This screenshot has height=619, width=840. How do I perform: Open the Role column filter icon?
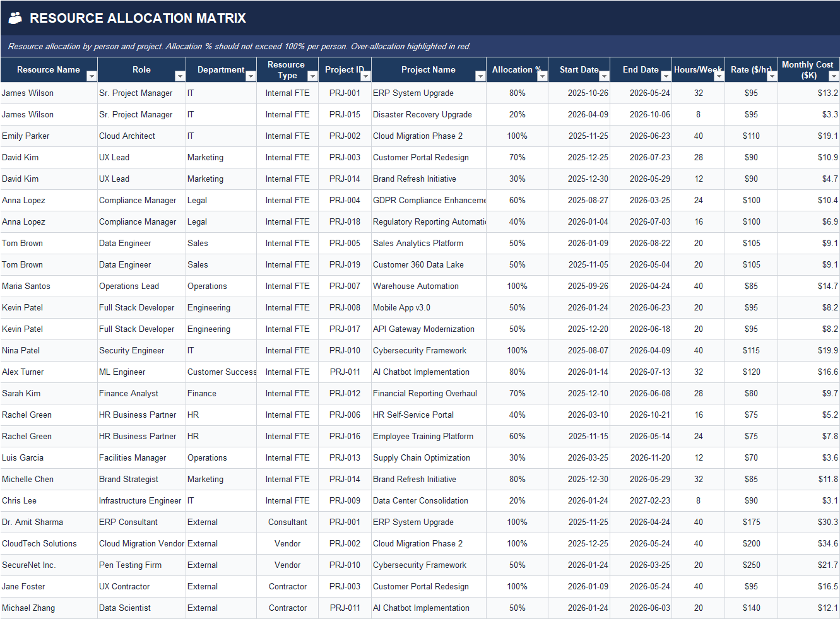click(180, 76)
